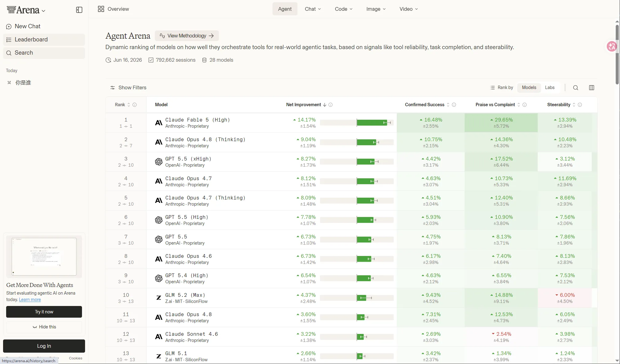Screen dimensions: 620x364
Task: Open the Code dropdown menu
Action: [344, 9]
